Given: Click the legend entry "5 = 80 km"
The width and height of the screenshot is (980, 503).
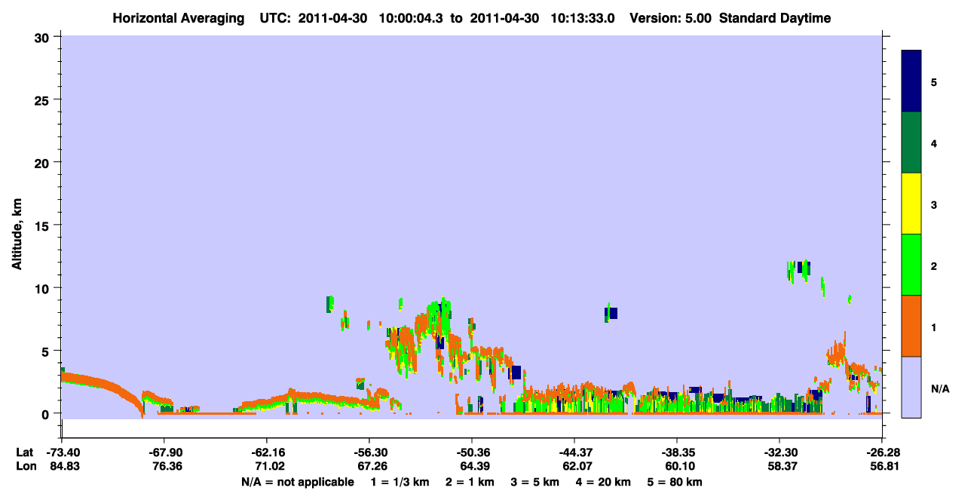Looking at the screenshot, I should (675, 482).
